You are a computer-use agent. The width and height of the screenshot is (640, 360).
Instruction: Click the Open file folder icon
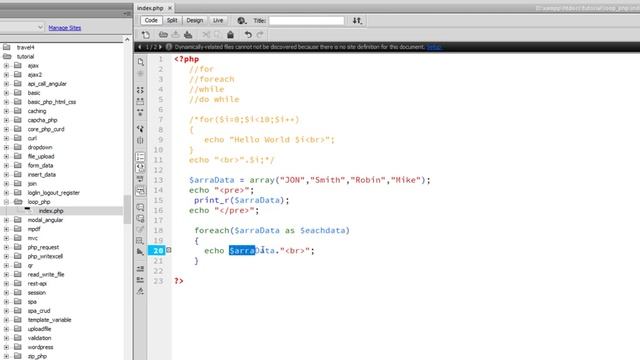point(163,35)
